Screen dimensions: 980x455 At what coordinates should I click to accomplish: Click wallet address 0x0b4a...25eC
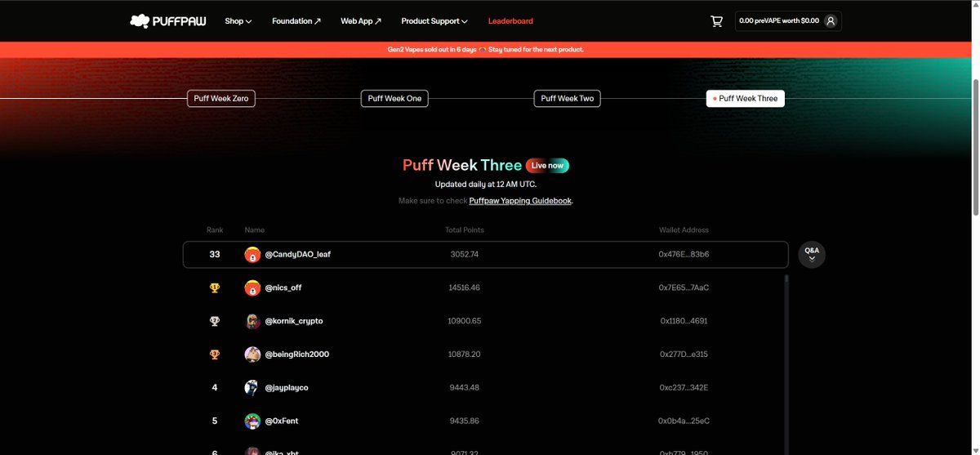(684, 422)
